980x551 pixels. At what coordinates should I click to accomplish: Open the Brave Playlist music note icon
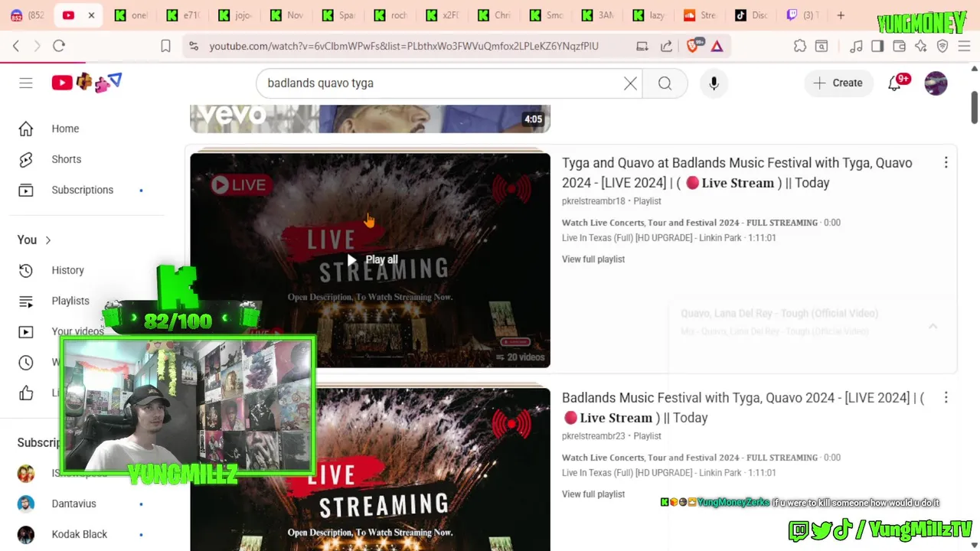pos(857,46)
